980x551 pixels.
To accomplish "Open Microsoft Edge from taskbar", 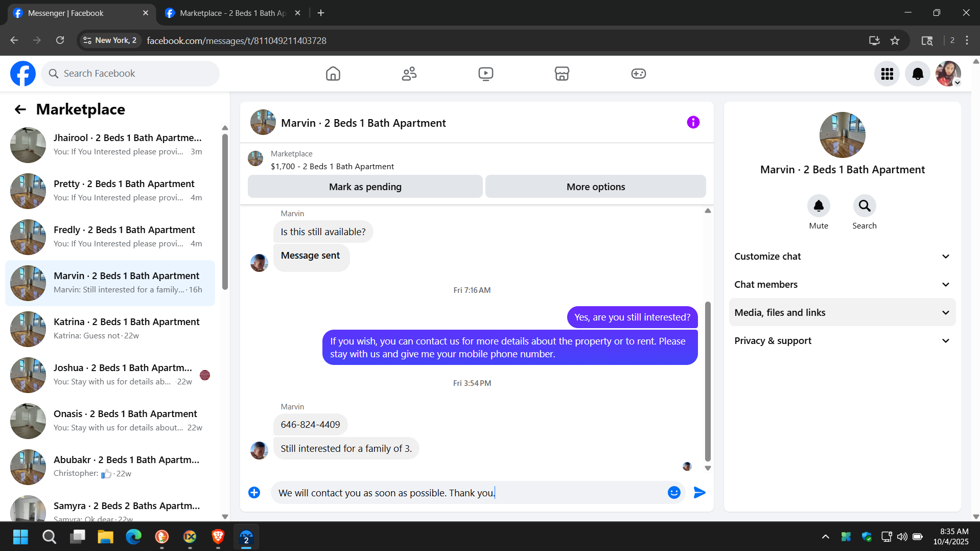I will pos(133,537).
